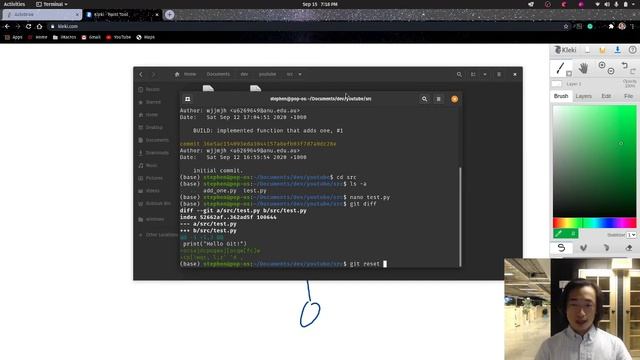Open the Documents breadcrumb in file manager
Image resolution: width=640 pixels, height=360 pixels.
pyautogui.click(x=218, y=74)
